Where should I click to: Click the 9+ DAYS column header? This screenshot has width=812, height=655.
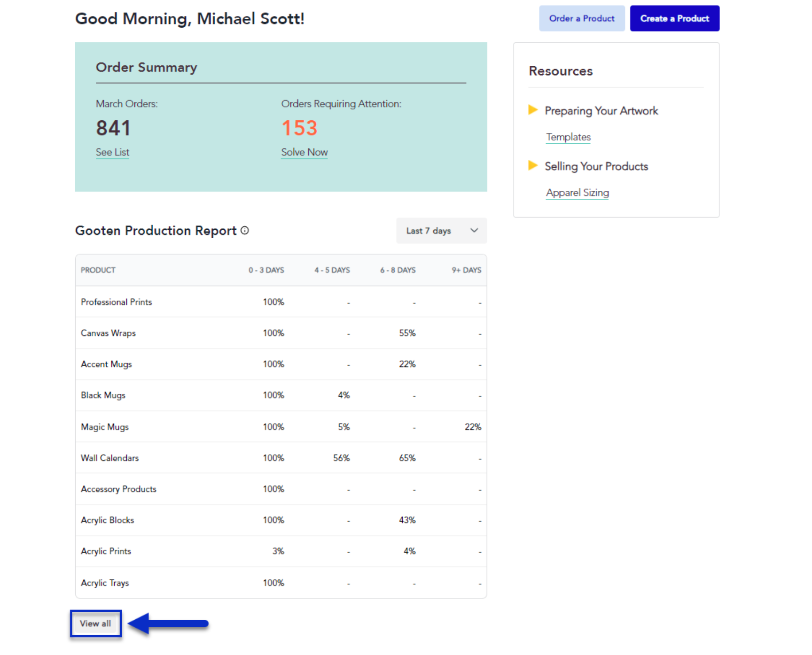coord(467,270)
